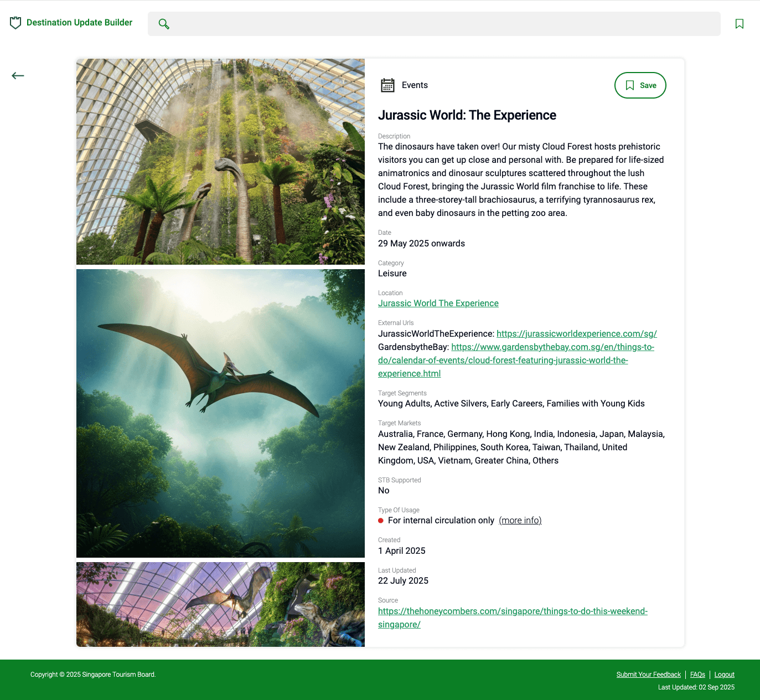This screenshot has height=700, width=760.
Task: Open the Submit Your Feedback page
Action: (648, 675)
